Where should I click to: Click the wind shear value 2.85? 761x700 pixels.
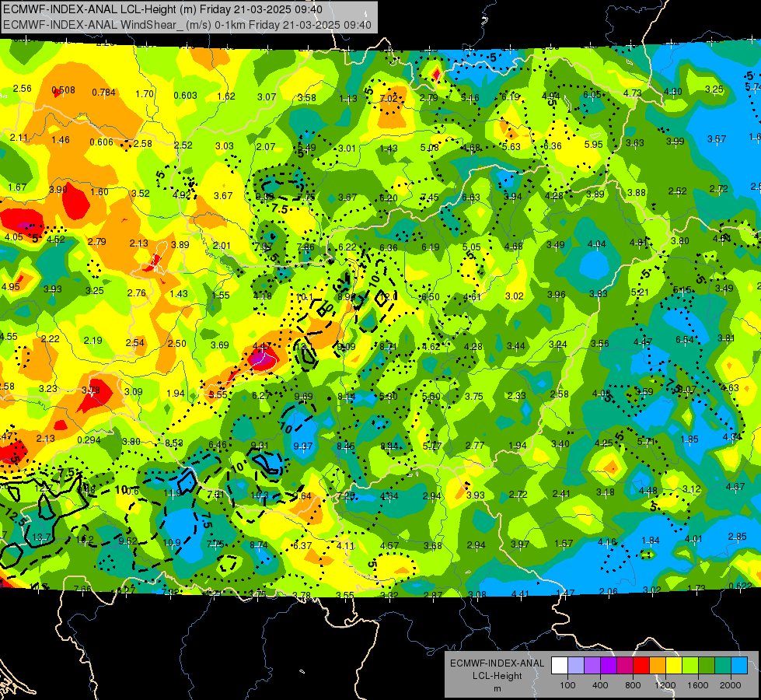pos(737,537)
